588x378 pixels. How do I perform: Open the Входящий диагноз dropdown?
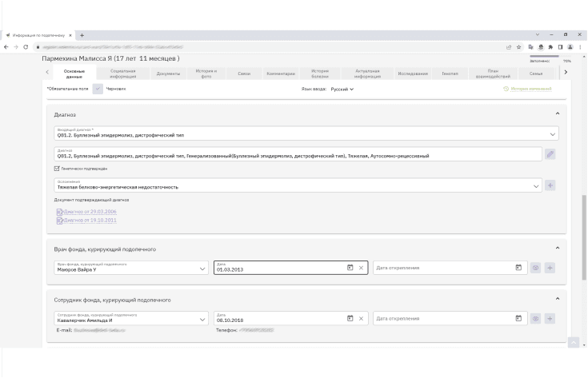tap(306, 133)
